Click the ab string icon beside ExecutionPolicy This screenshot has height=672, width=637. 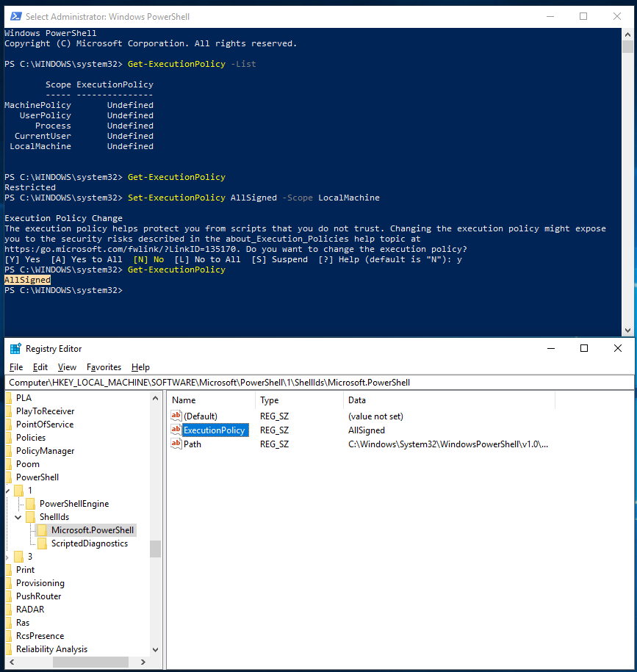(x=176, y=430)
